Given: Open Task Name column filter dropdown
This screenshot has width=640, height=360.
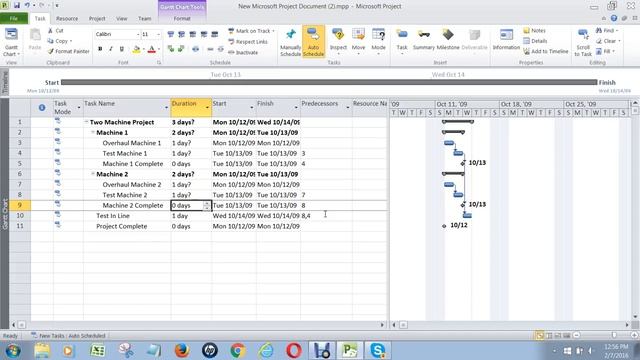Looking at the screenshot, I should (166, 107).
